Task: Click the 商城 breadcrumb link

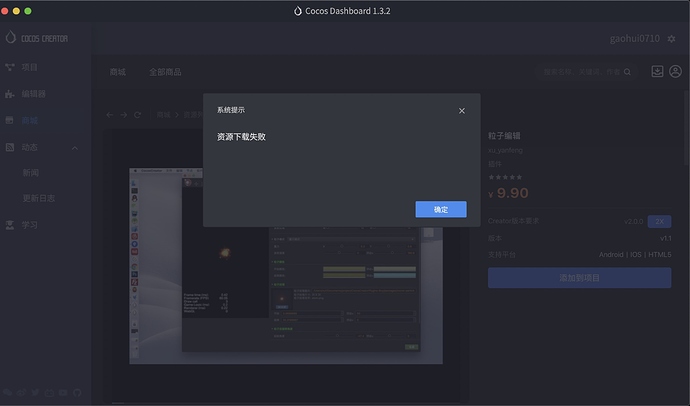Action: coord(163,115)
